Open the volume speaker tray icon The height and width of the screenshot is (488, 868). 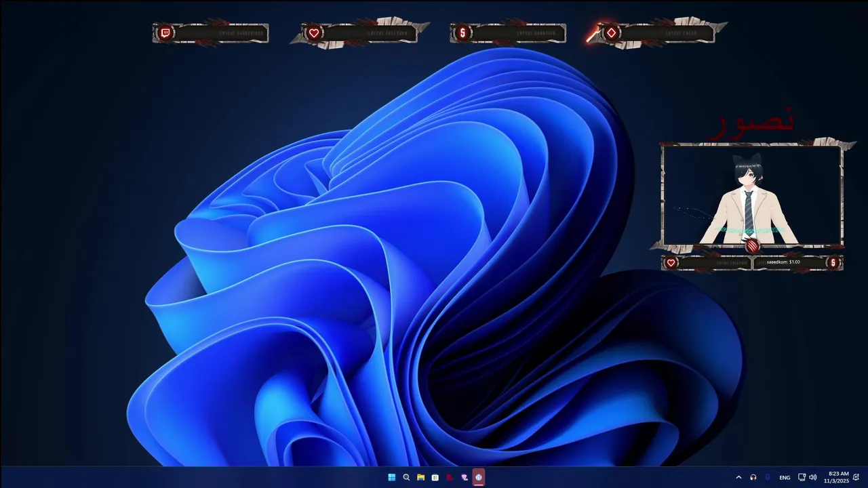pyautogui.click(x=812, y=477)
